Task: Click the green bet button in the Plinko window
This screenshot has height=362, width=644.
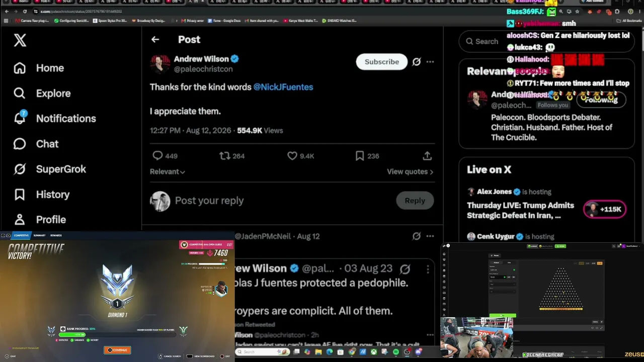Action: pos(503,316)
